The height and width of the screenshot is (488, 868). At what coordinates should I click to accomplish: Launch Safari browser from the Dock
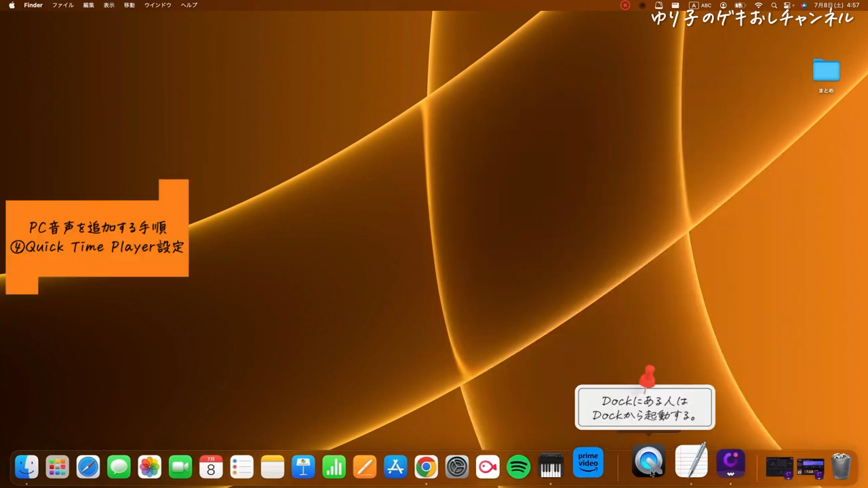tap(88, 467)
